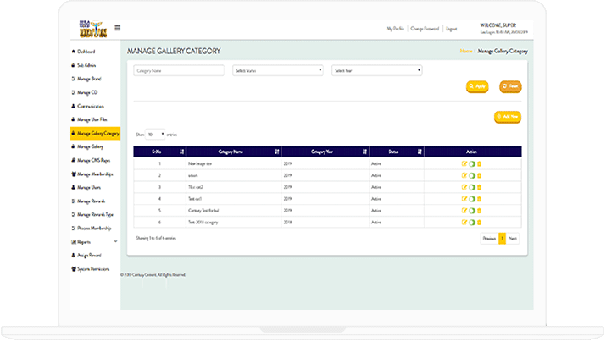Open the Select Year dropdown
Screen dimensions: 606x364
[x=377, y=70]
